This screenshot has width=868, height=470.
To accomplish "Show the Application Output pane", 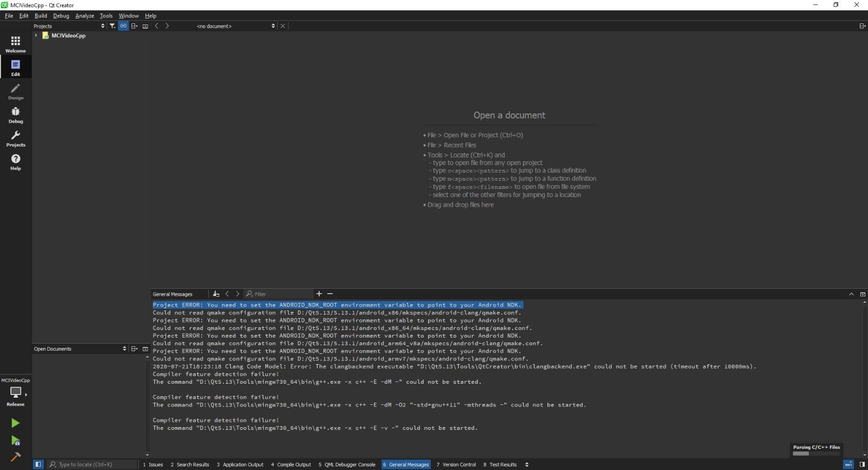I will [240, 465].
